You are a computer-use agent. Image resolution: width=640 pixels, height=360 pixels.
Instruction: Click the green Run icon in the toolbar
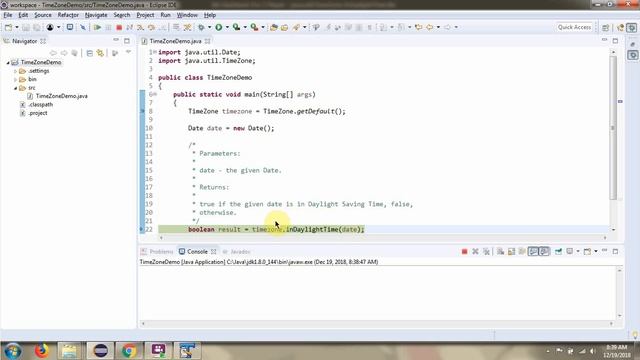point(219,27)
